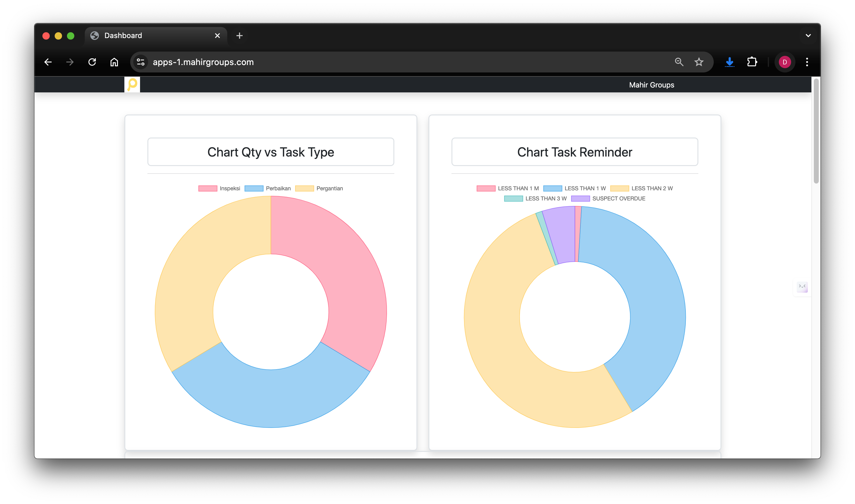This screenshot has height=504, width=855.
Task: Click the browser back arrow
Action: click(48, 62)
